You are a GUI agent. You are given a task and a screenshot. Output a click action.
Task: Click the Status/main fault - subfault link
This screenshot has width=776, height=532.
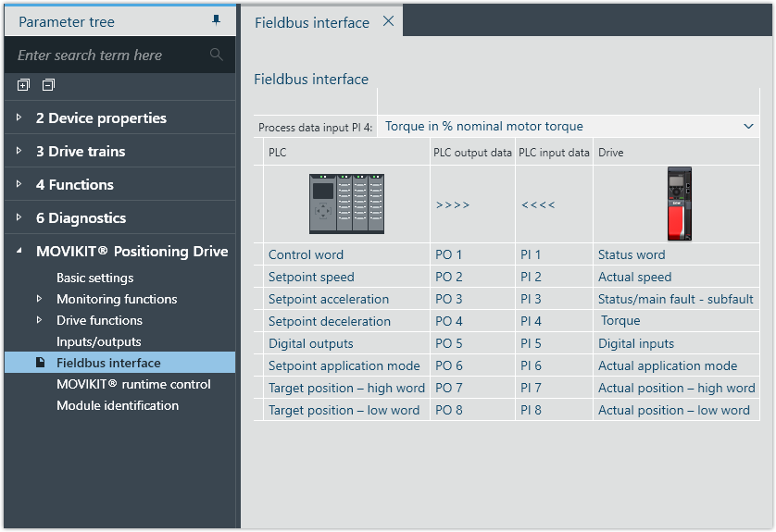[x=675, y=299]
